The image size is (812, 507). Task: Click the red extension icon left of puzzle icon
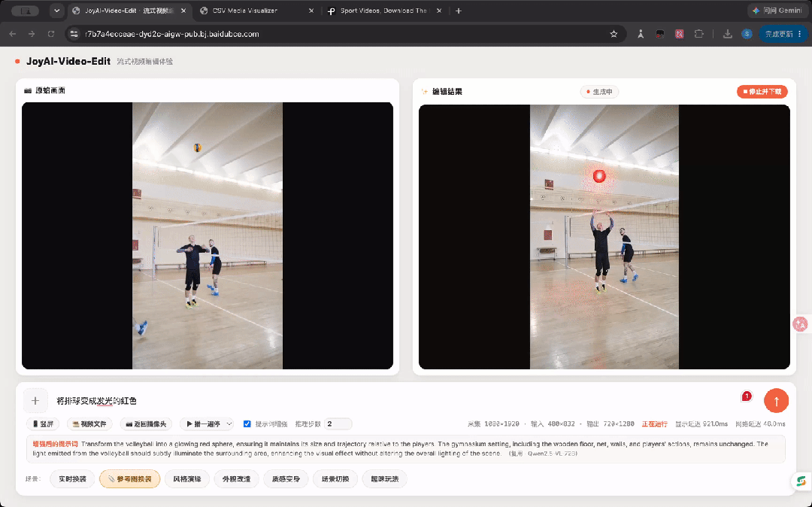click(x=679, y=34)
